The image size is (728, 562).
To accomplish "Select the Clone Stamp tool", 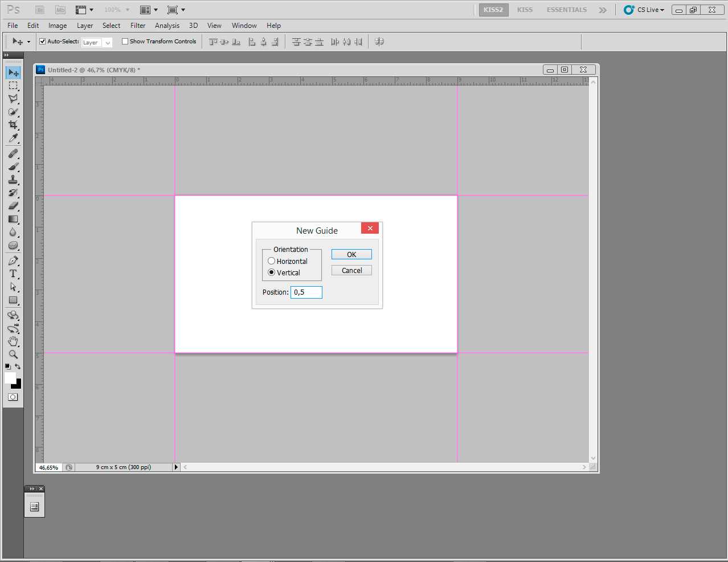I will tap(13, 180).
